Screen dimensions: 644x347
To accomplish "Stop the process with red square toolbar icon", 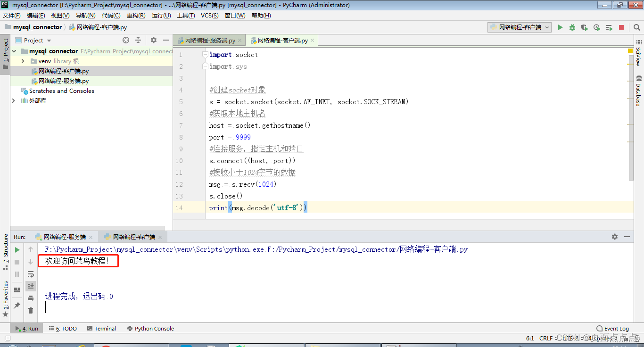I will (621, 27).
